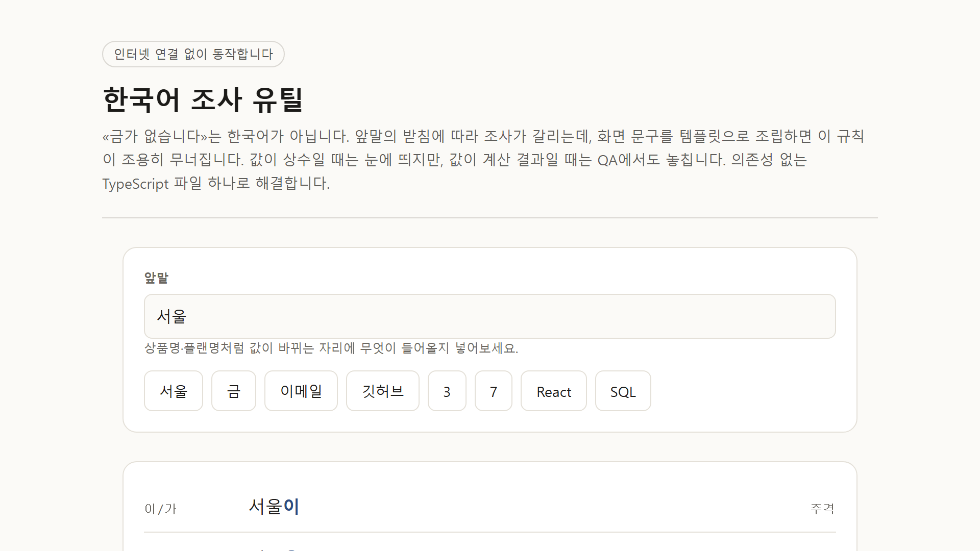
Task: Click the 서울이 result text
Action: [274, 507]
